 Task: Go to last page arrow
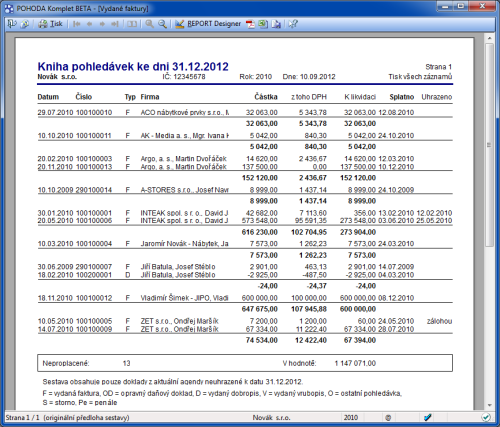point(115,24)
